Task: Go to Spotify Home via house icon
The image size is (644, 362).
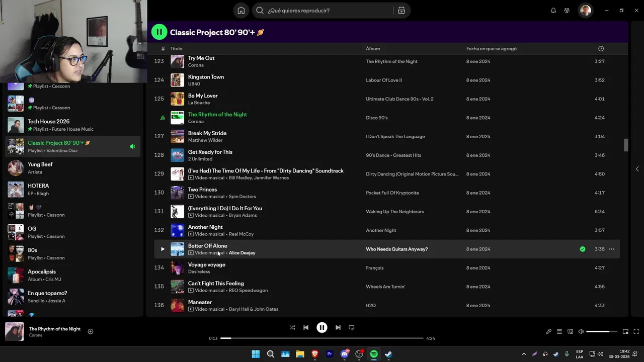Action: 241,11
